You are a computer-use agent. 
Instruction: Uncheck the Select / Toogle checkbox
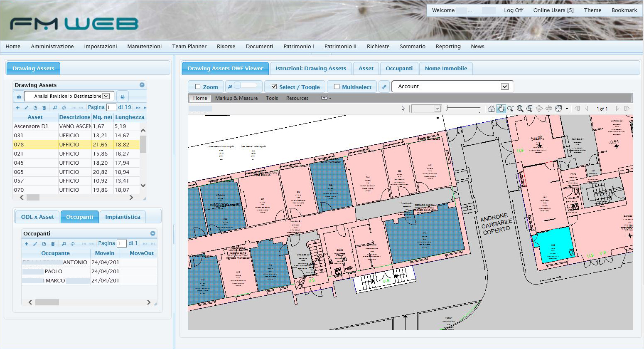274,87
